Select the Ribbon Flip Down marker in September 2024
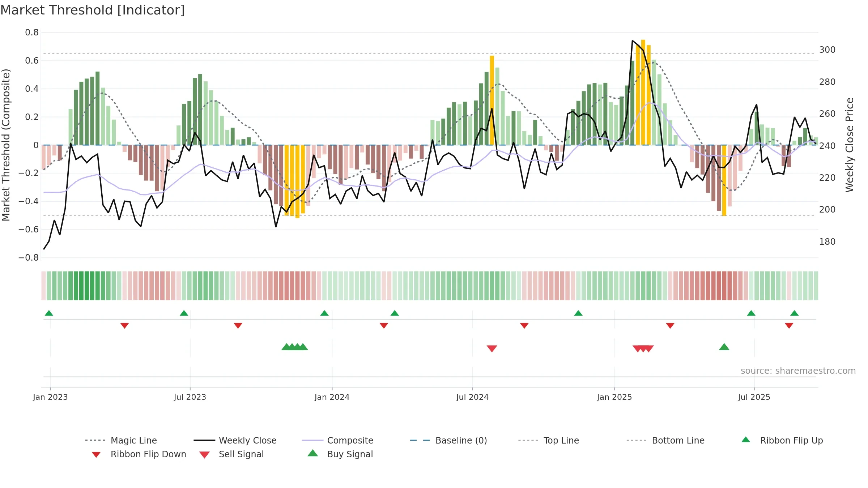The width and height of the screenshot is (868, 488). pos(524,326)
